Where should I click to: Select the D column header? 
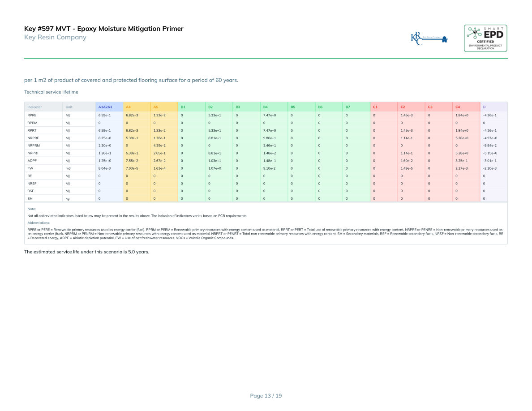[485, 107]
